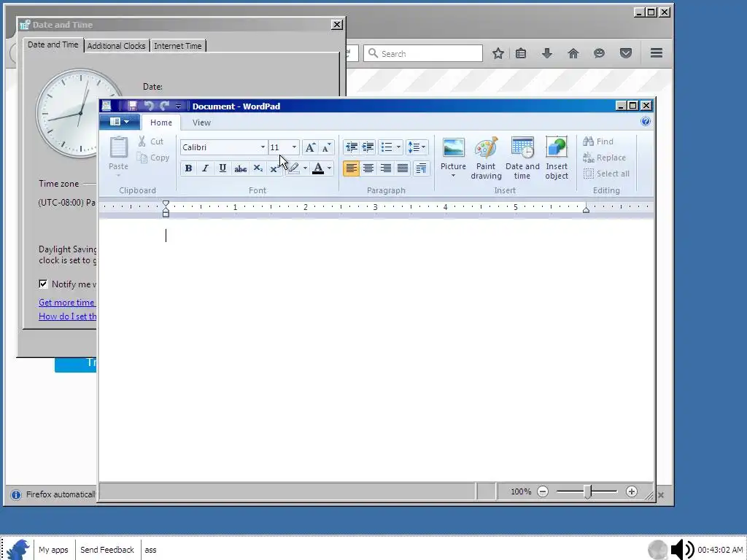Enable Align text right

tap(385, 168)
